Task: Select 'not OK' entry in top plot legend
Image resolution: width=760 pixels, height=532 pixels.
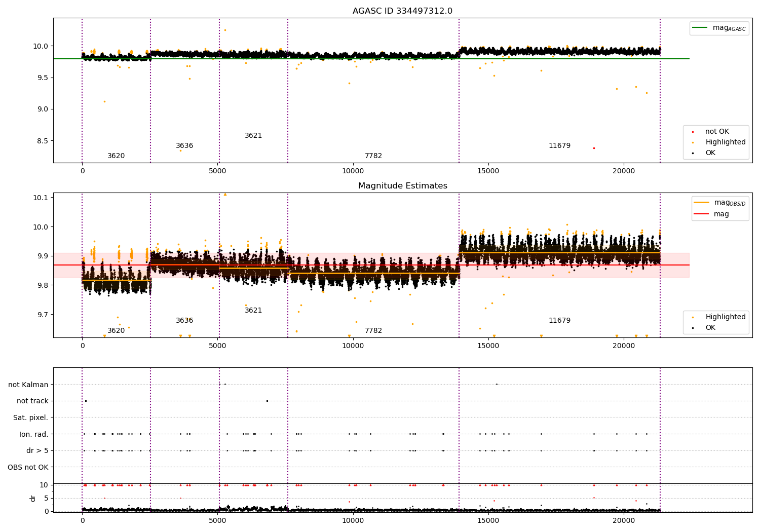Action: (x=717, y=132)
